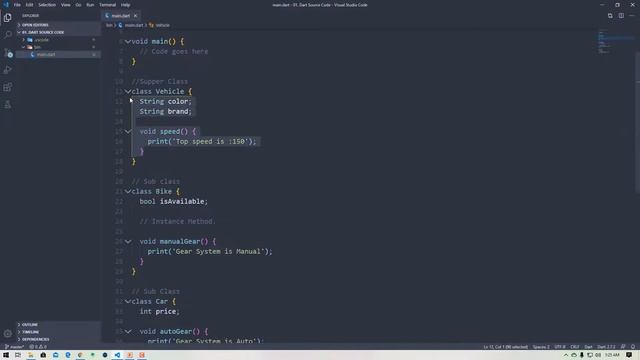Open the Run and Debug view icon
Image resolution: width=640 pixels, height=360 pixels.
(7, 70)
